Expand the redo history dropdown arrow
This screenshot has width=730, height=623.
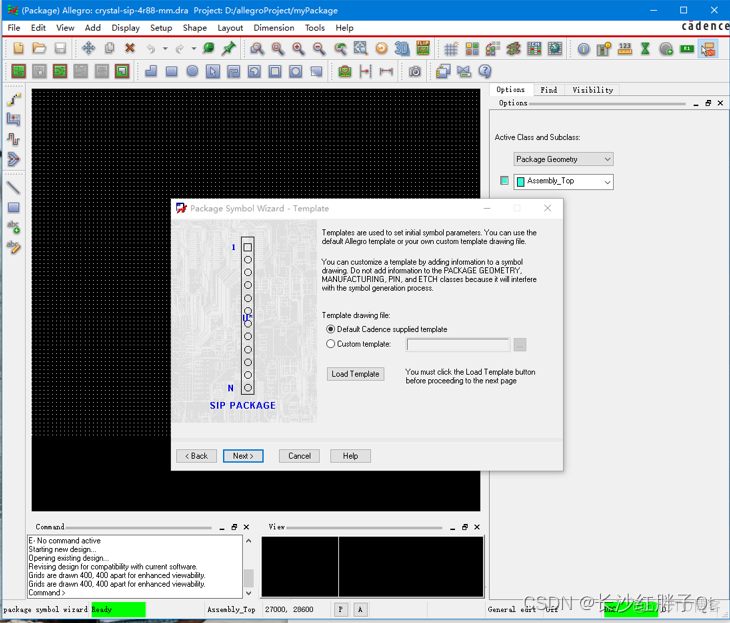point(194,48)
